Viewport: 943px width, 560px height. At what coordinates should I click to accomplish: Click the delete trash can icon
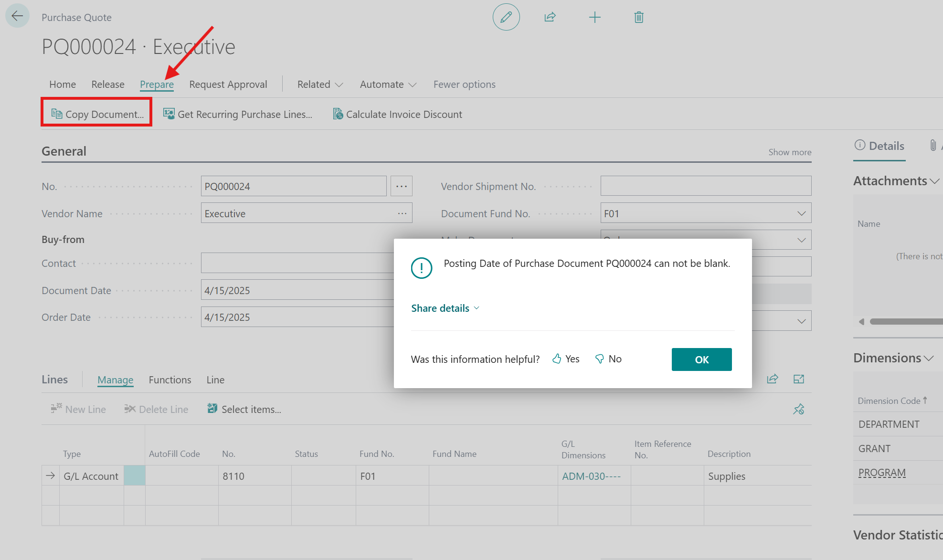point(639,18)
